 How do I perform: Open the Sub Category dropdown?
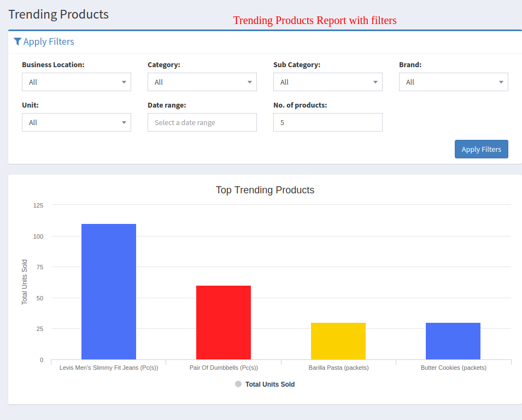click(x=328, y=82)
